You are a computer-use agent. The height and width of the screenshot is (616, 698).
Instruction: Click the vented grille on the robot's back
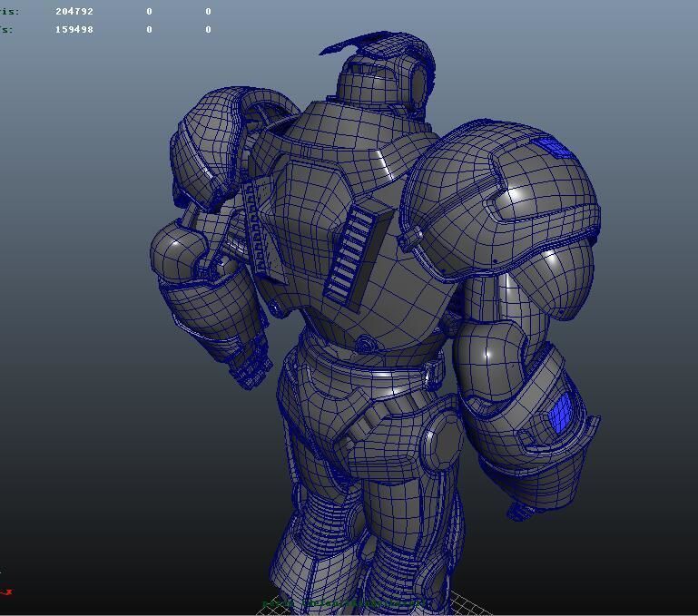(350, 254)
